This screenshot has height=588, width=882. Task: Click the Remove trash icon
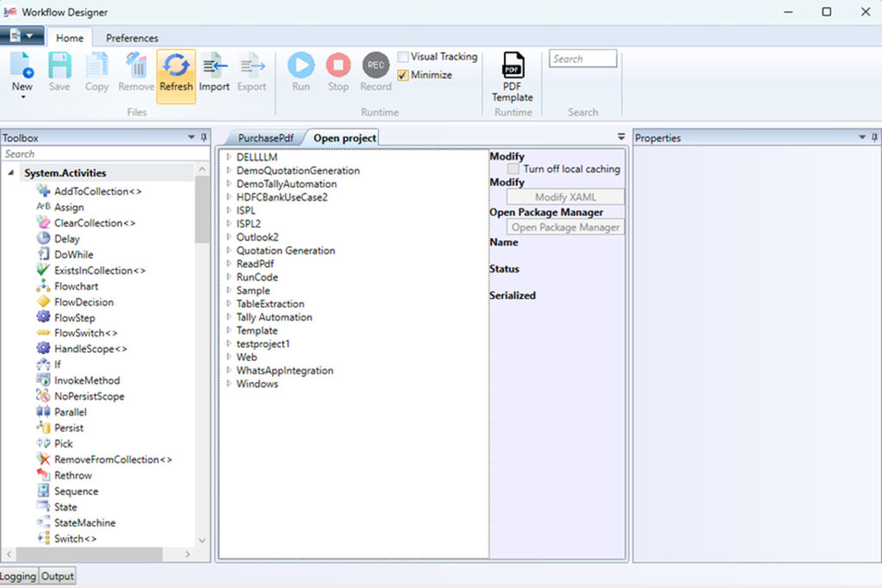[x=136, y=65]
